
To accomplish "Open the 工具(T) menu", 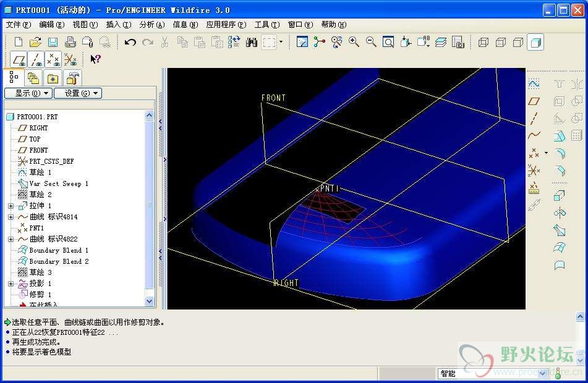I will (267, 25).
